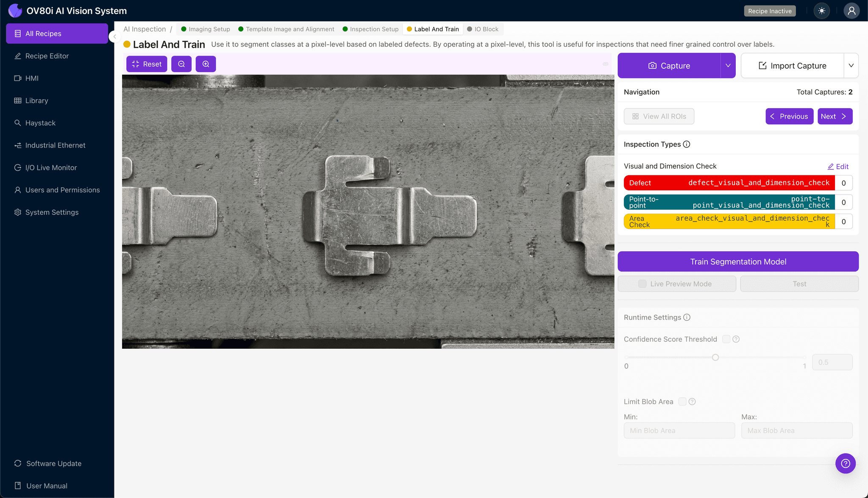
Task: Expand the Import Capture dropdown
Action: tap(851, 65)
